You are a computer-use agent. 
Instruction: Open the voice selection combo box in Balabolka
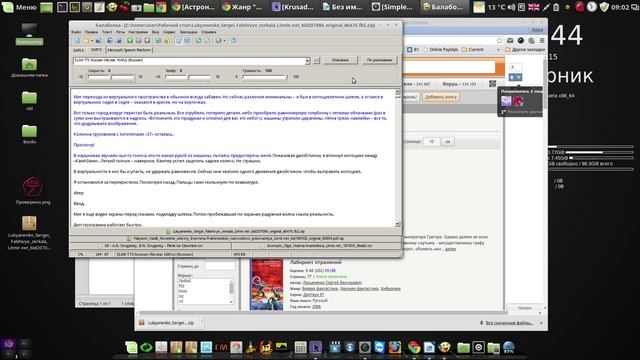tap(192, 60)
